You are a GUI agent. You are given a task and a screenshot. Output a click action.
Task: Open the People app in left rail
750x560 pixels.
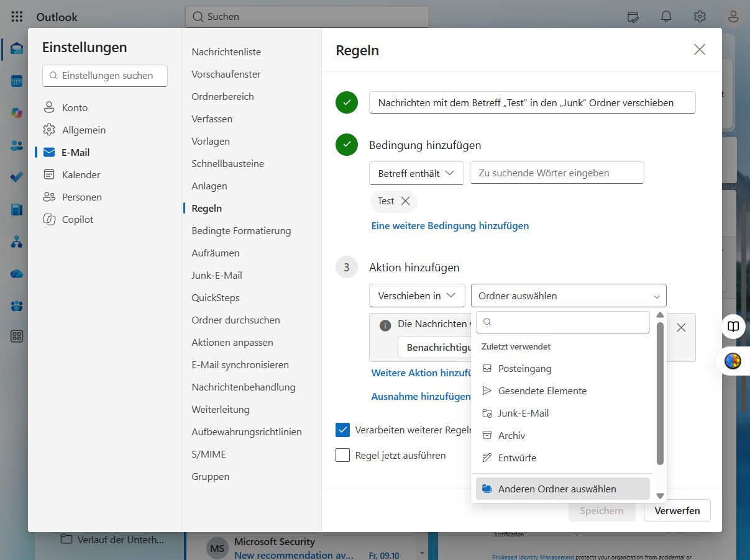point(17,145)
